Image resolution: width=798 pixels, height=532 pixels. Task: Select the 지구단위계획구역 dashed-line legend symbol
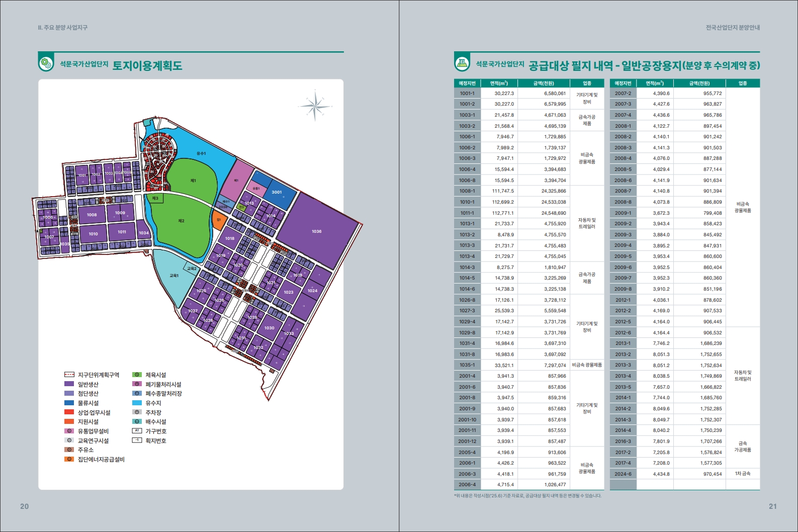[x=69, y=375]
